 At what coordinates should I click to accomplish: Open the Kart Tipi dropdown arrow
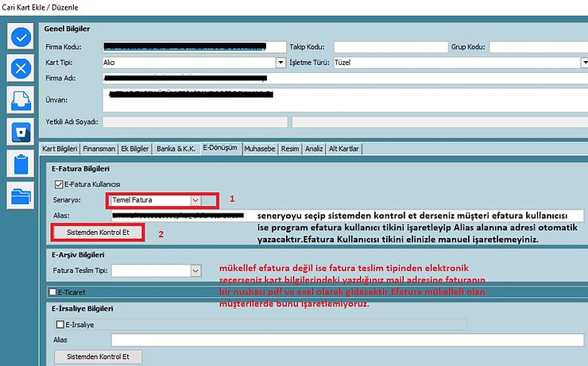pyautogui.click(x=280, y=62)
